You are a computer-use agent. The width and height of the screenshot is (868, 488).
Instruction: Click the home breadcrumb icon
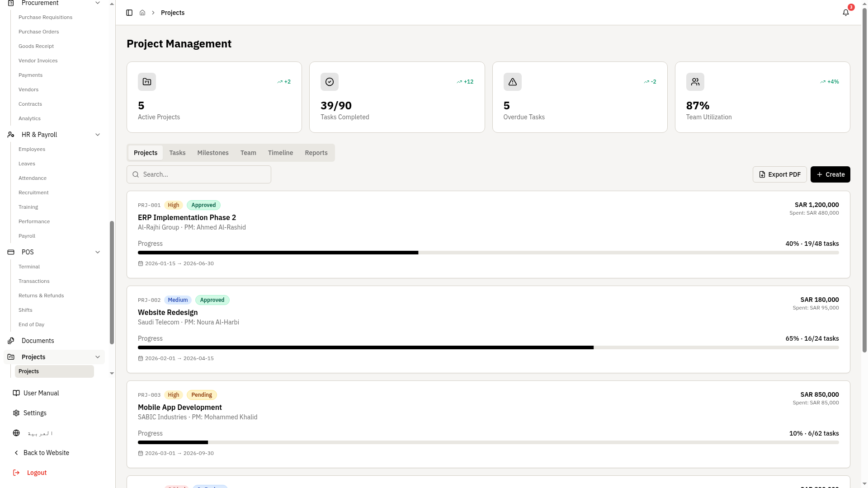click(x=142, y=13)
